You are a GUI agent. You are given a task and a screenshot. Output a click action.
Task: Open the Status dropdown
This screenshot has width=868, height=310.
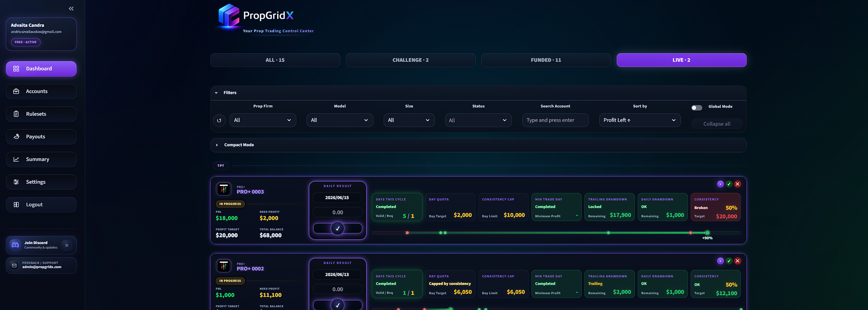478,120
